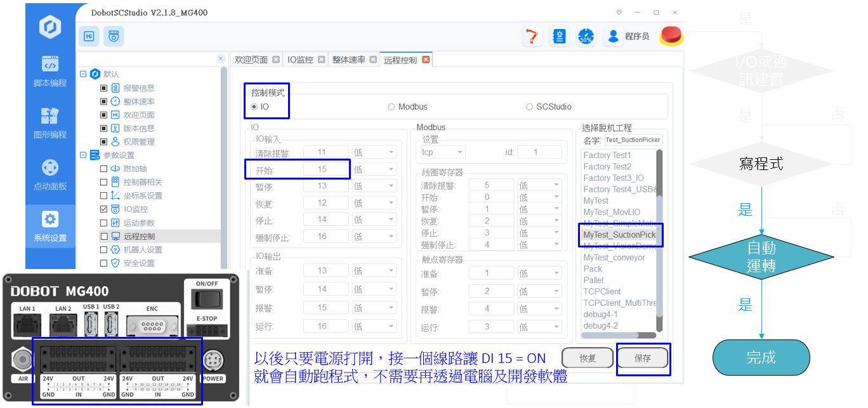The height and width of the screenshot is (408, 868).
Task: Click the blue document icon in toolbar
Action: coord(560,37)
